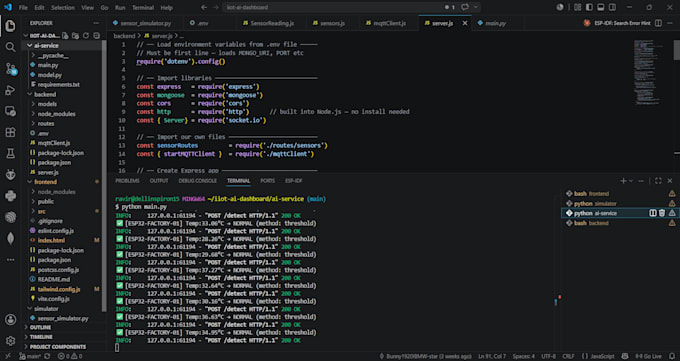Open the Run and Debug view

point(10,90)
